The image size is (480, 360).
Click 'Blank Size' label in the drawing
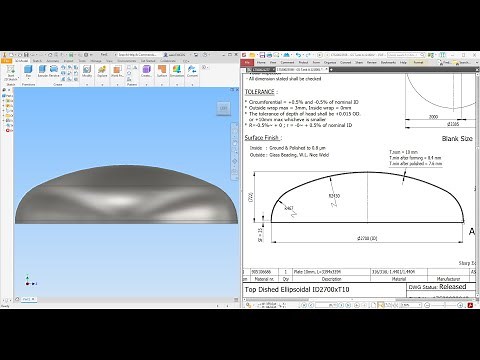(x=457, y=139)
